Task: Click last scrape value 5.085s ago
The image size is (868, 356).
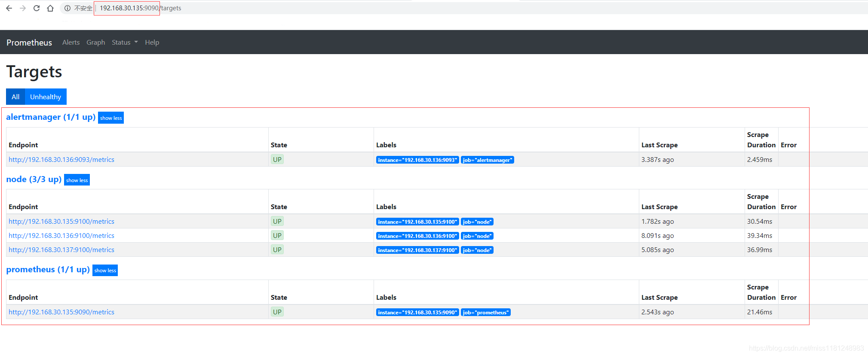Action: click(x=657, y=250)
